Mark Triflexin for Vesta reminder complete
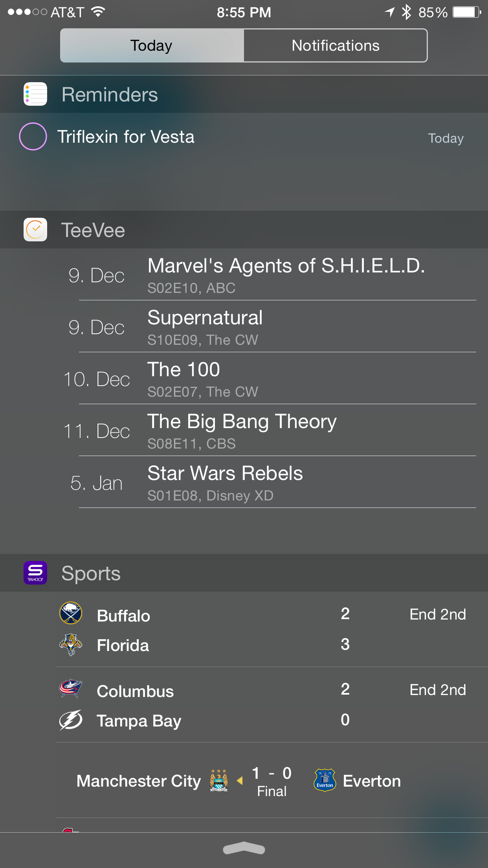 click(33, 136)
